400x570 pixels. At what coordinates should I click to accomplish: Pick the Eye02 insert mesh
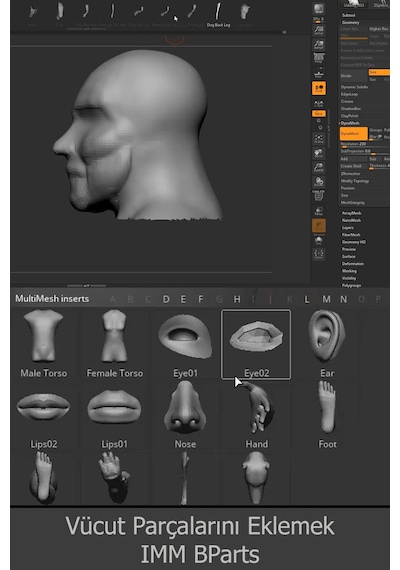pyautogui.click(x=256, y=344)
